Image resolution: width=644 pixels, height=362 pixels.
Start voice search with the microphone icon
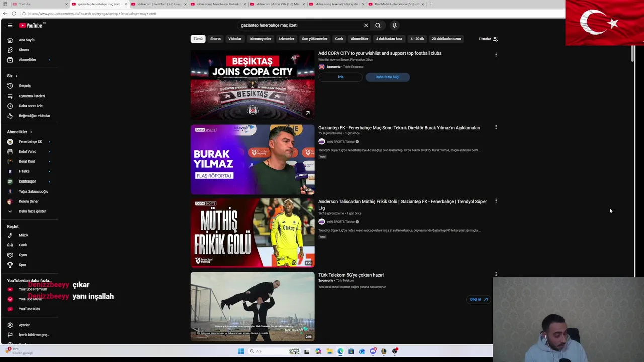[x=394, y=25]
